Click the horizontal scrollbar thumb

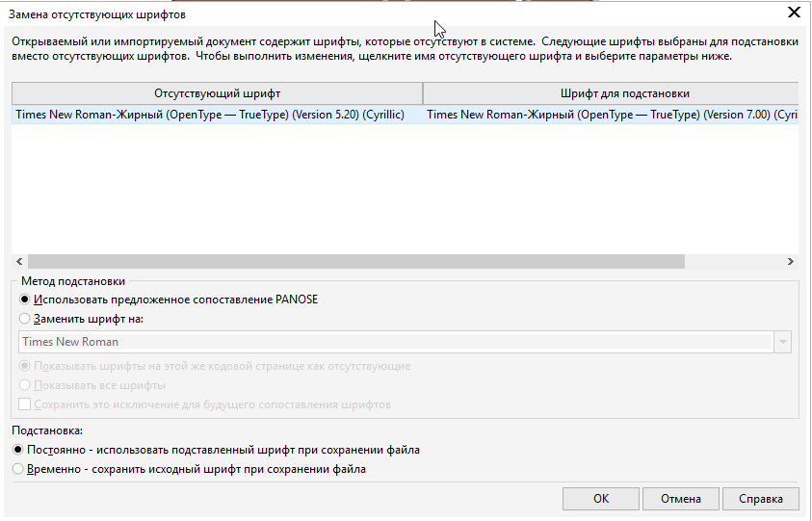[x=355, y=261]
